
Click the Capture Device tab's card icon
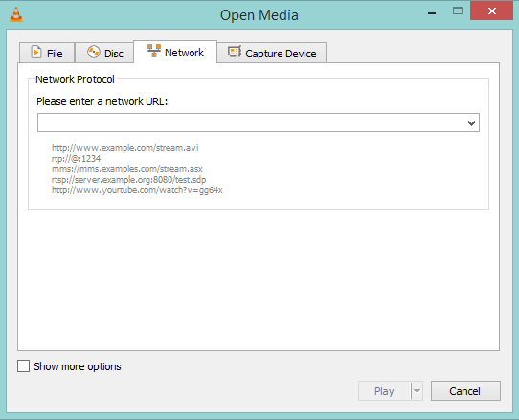(x=235, y=52)
